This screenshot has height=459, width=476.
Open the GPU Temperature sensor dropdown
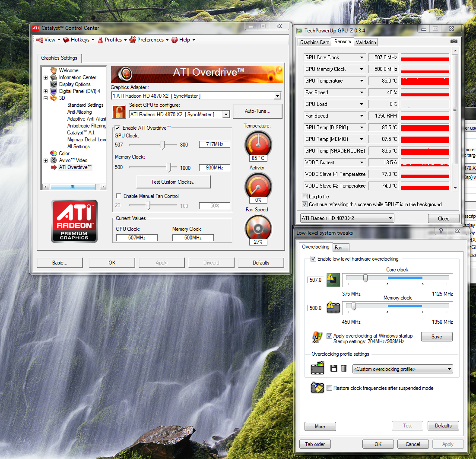tap(362, 81)
